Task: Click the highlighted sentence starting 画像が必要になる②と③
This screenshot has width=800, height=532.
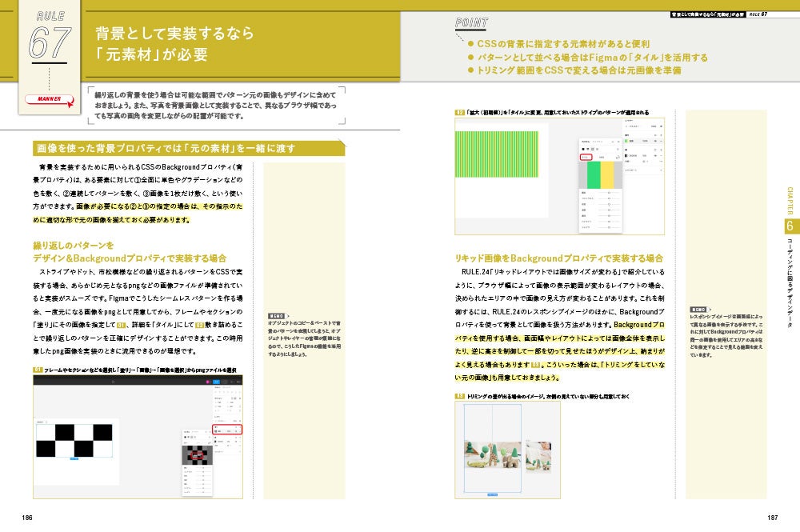Action: [137, 214]
